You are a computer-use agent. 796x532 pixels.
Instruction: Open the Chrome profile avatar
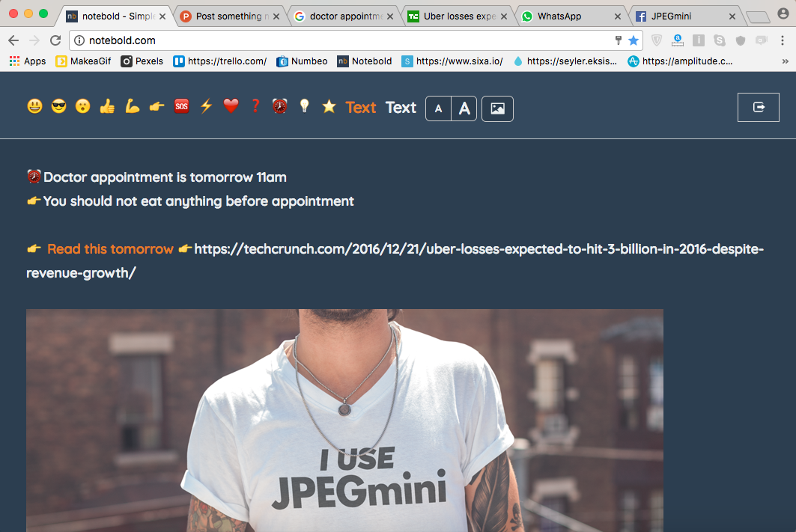click(783, 13)
